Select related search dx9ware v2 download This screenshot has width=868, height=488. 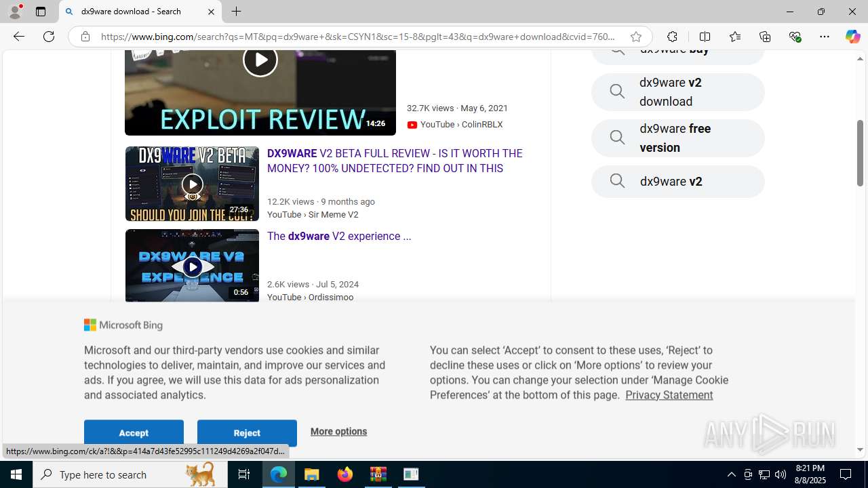(677, 92)
